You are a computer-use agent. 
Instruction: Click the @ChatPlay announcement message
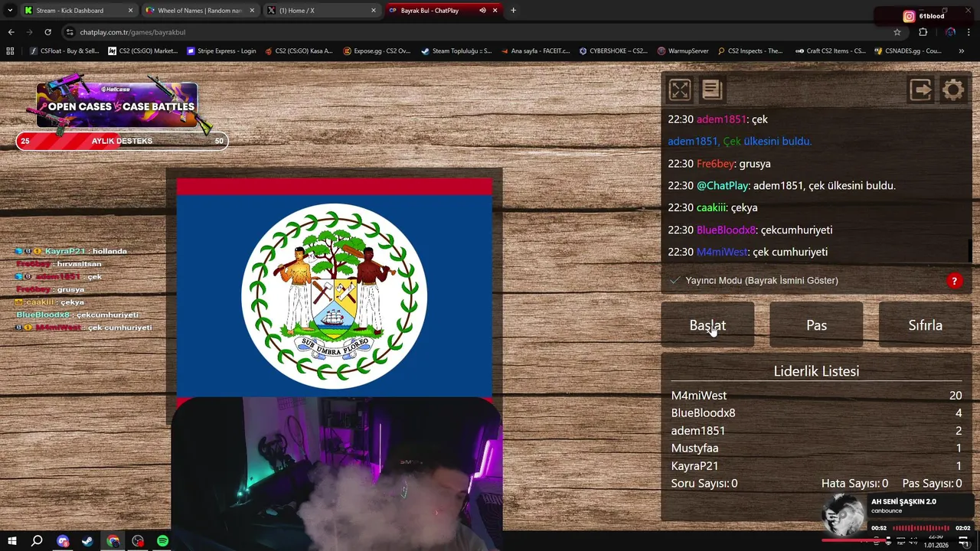pos(782,186)
